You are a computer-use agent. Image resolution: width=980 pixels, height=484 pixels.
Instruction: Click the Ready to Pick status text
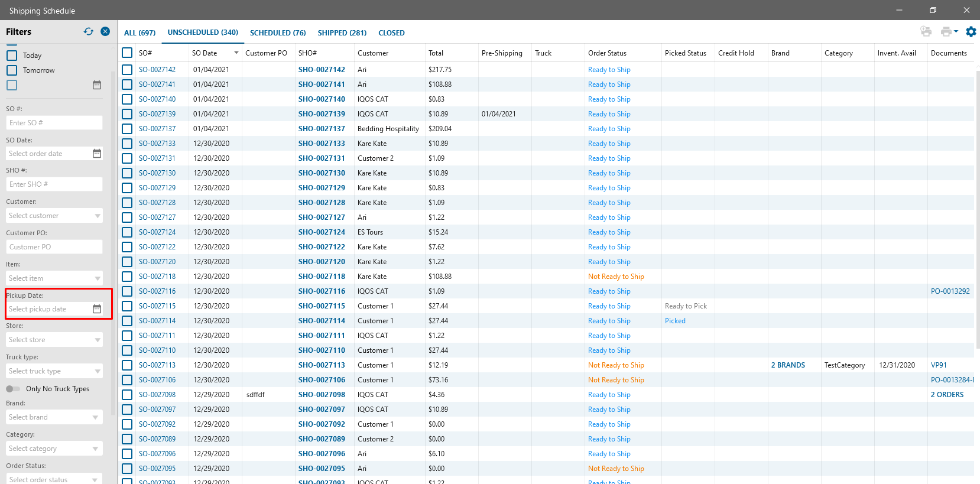pyautogui.click(x=686, y=306)
